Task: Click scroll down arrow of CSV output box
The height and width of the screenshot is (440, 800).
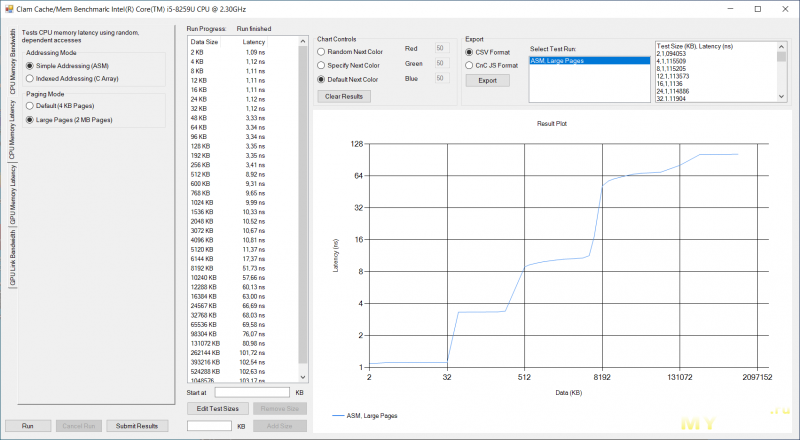Action: tap(781, 96)
